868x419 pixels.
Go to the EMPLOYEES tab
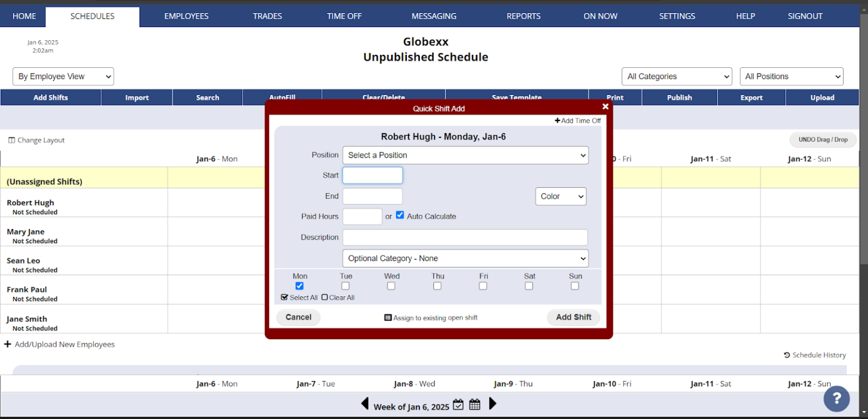point(186,16)
